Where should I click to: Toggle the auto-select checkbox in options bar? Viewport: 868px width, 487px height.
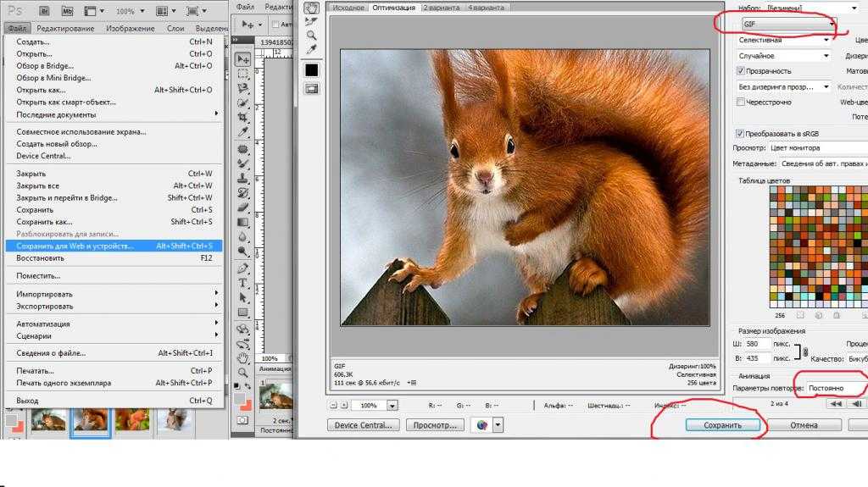coord(275,25)
